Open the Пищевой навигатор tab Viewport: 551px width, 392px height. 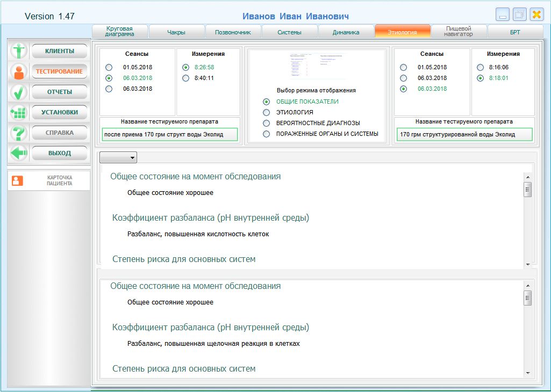click(x=459, y=32)
